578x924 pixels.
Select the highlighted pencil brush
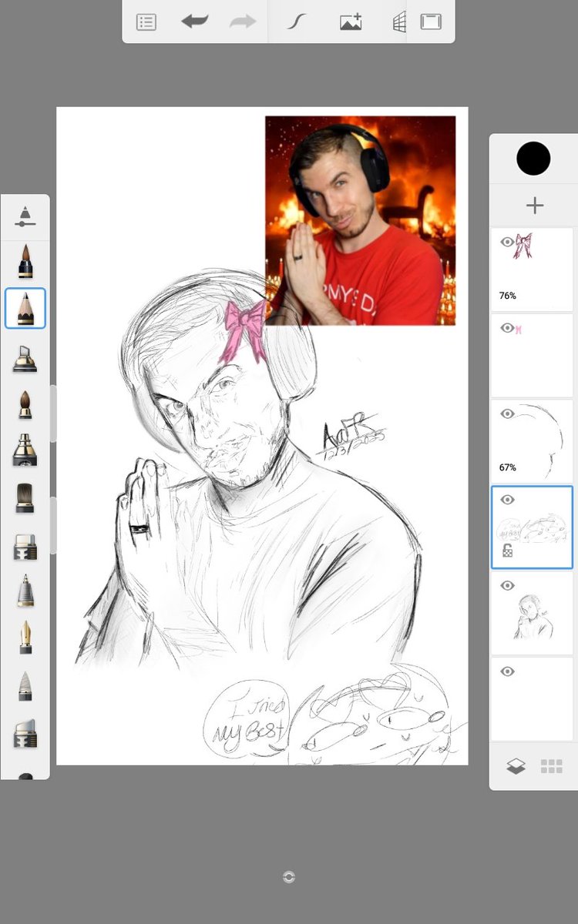click(x=25, y=308)
